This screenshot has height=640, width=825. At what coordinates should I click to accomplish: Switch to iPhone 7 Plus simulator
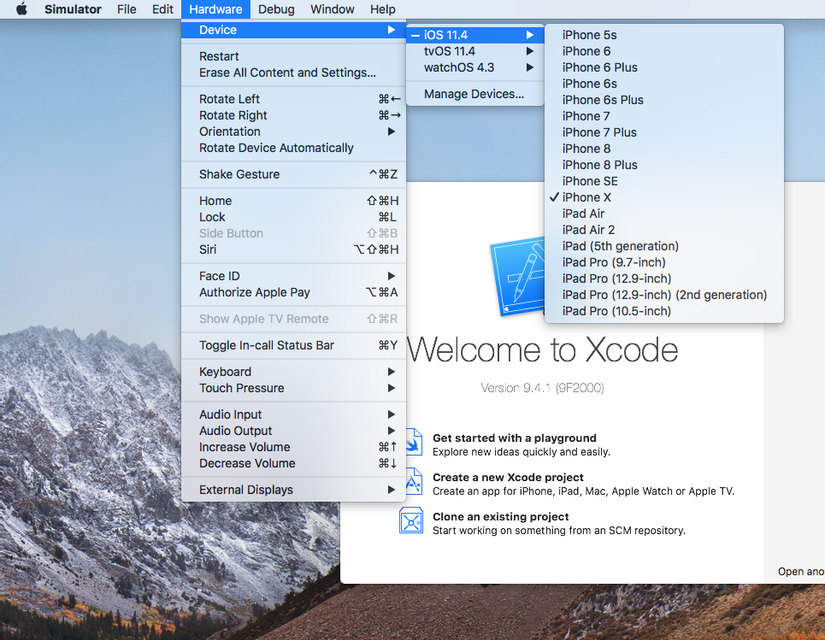coord(664,133)
